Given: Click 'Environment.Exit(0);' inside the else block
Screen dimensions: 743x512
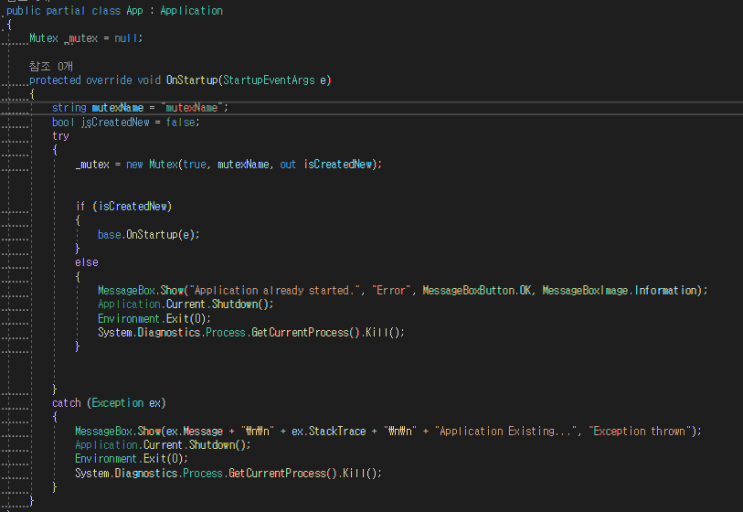Looking at the screenshot, I should (x=154, y=318).
